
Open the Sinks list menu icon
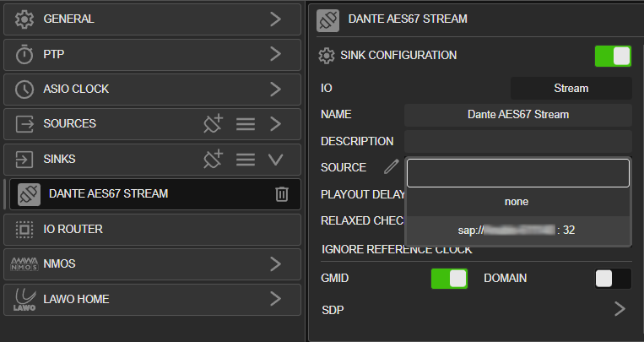tap(246, 160)
